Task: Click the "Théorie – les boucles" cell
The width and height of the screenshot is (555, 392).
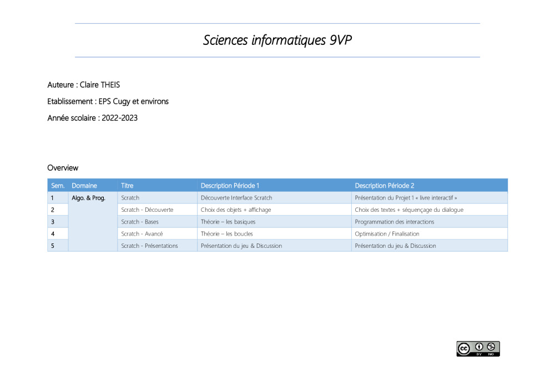Action: [226, 234]
